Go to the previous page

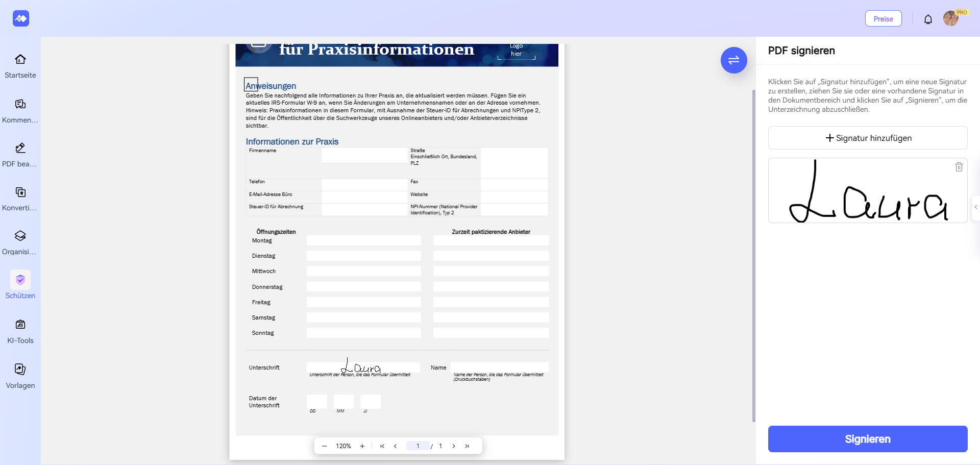click(395, 446)
